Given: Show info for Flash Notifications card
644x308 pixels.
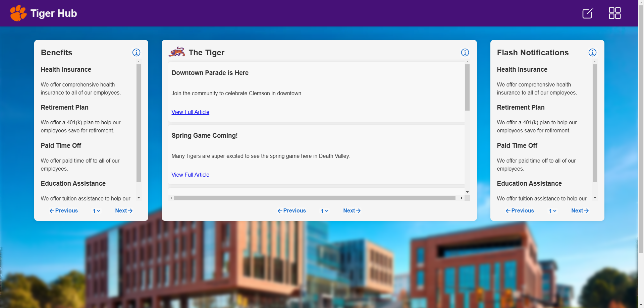Looking at the screenshot, I should tap(592, 52).
